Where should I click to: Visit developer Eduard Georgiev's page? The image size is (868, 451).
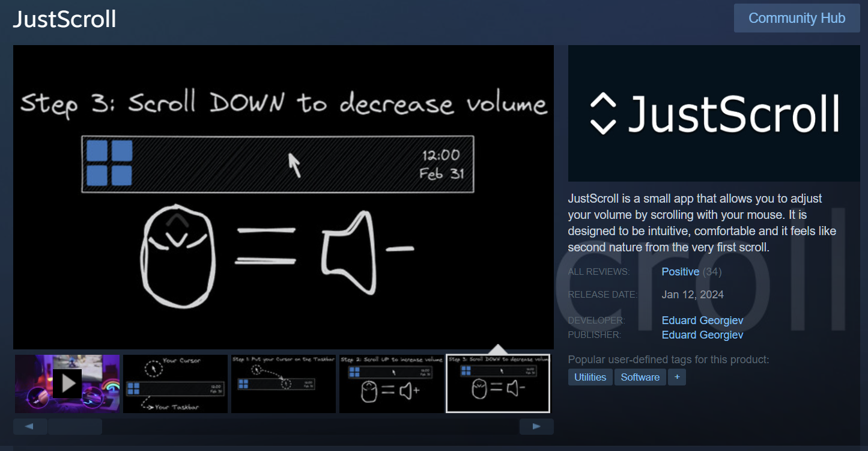702,320
